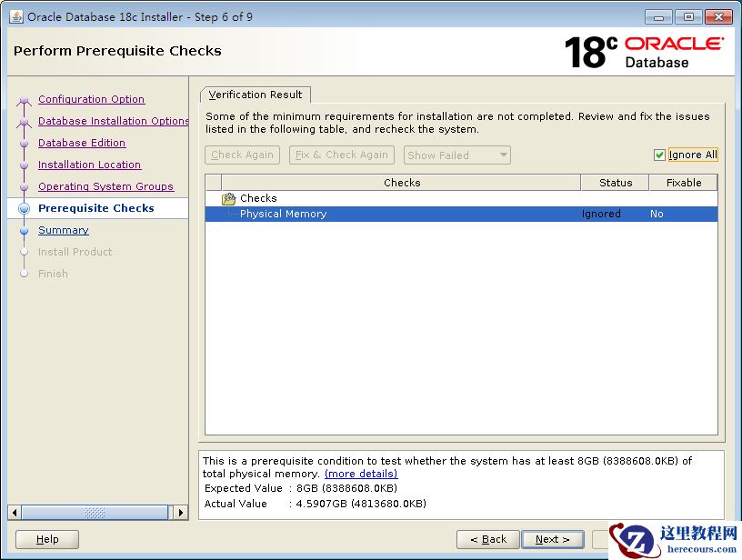742x560 pixels.
Task: Click the Fixable column header
Action: click(683, 183)
